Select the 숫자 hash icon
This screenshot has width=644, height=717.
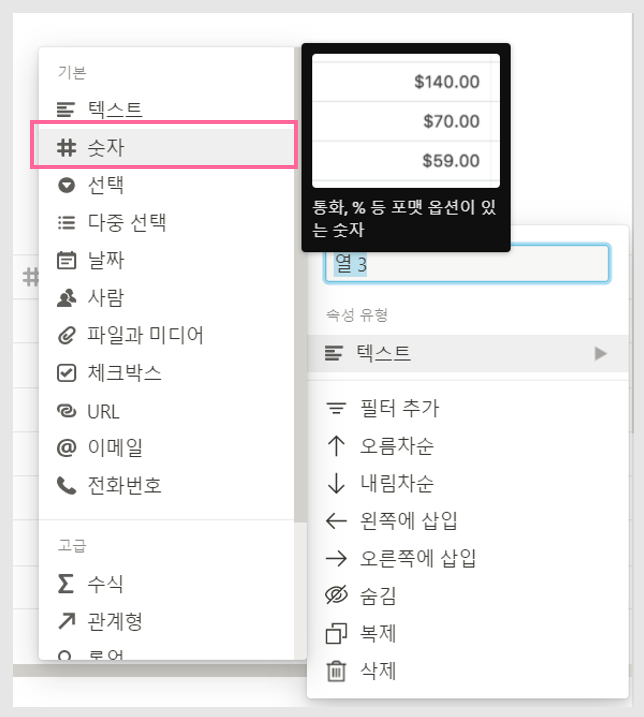pyautogui.click(x=66, y=148)
